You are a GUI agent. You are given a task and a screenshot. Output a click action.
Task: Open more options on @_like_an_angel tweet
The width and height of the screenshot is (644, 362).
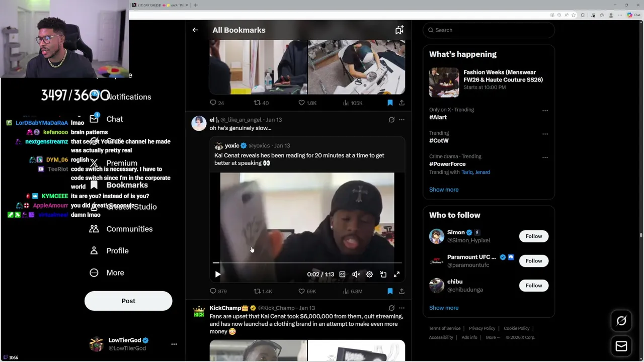[401, 120]
